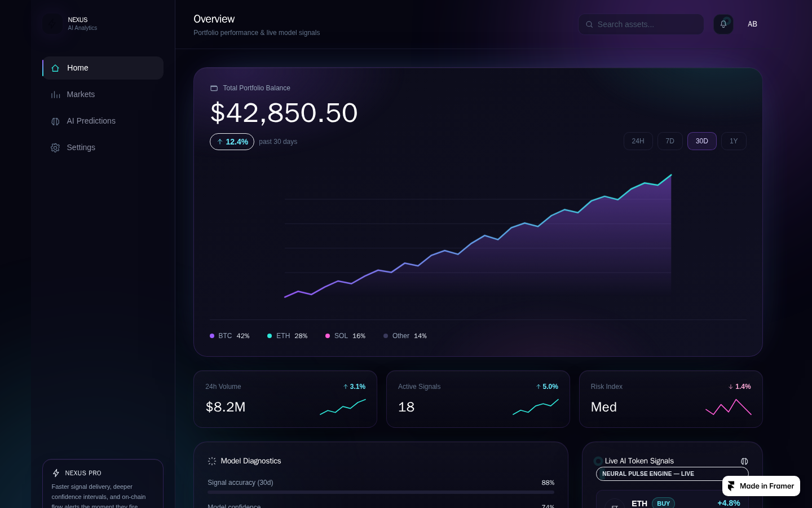The height and width of the screenshot is (508, 812).
Task: Click the live pulse dot beside Live AI Token Signals
Action: coord(598,461)
